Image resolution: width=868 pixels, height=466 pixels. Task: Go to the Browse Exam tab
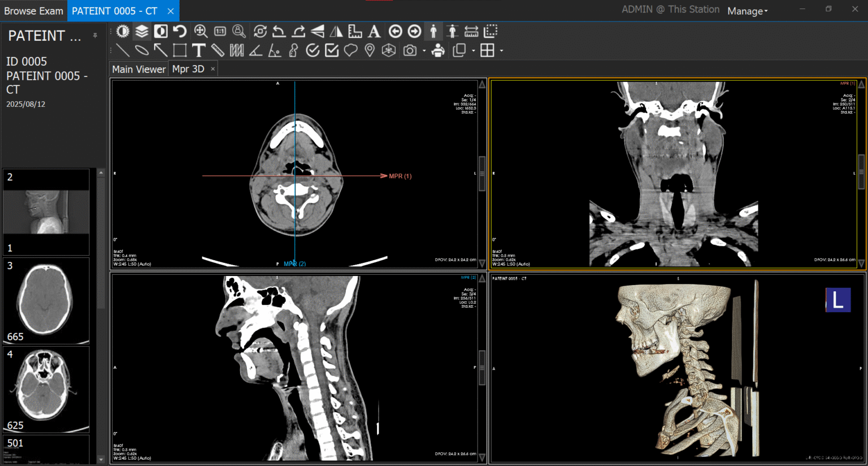[x=34, y=10]
